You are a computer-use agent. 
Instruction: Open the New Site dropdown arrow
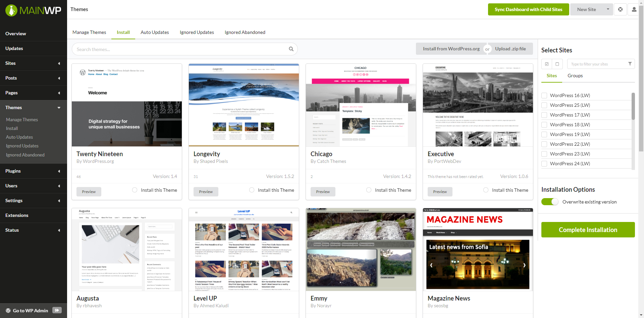coord(608,9)
